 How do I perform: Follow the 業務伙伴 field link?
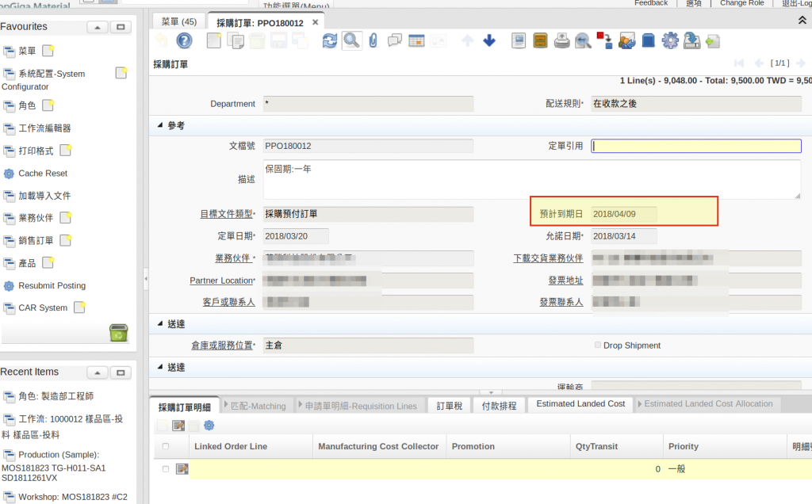click(x=233, y=258)
